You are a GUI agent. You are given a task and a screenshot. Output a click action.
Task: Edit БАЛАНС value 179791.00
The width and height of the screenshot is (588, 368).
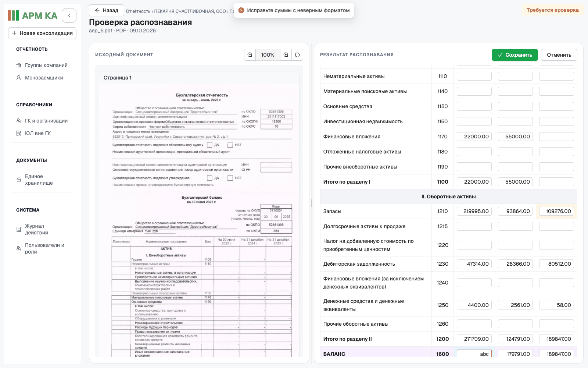click(x=515, y=354)
